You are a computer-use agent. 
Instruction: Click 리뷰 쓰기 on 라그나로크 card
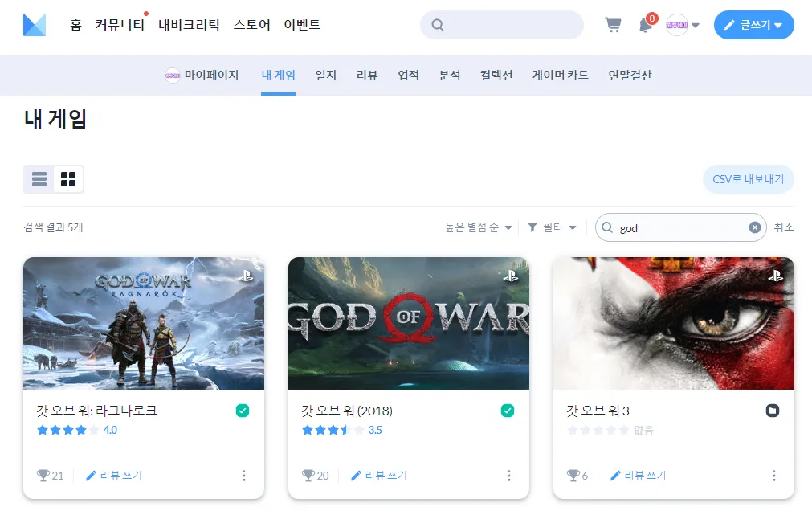click(114, 476)
